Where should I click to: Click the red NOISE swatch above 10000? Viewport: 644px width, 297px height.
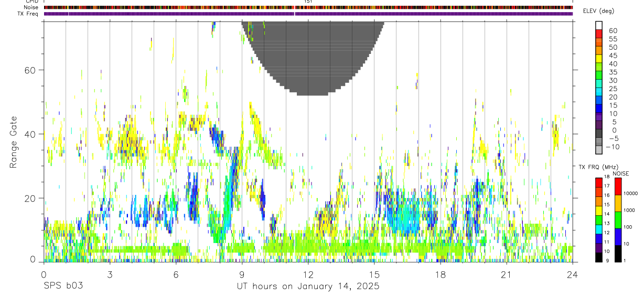pyautogui.click(x=618, y=186)
